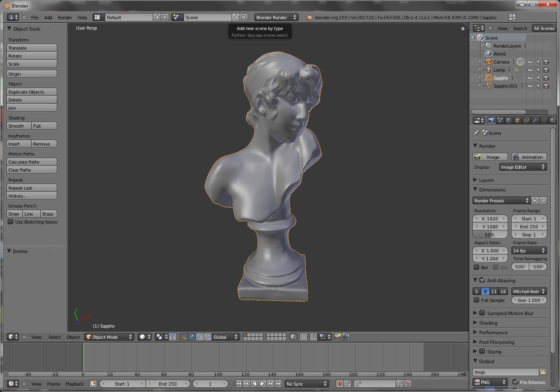Open the Render menu in top bar
Viewport: 560px width, 392px height.
coord(65,17)
